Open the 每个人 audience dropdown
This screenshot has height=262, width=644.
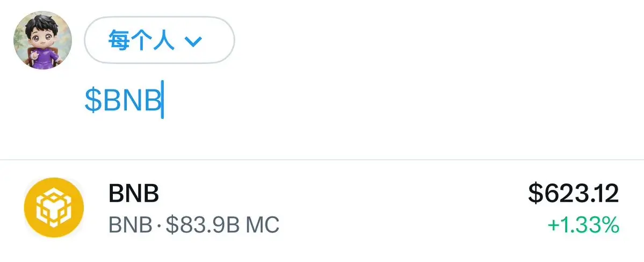click(159, 40)
